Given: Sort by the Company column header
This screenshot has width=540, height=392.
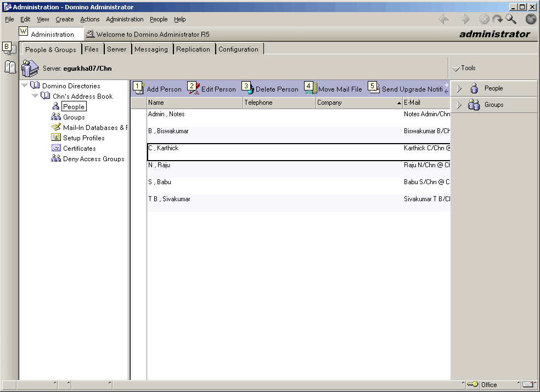Looking at the screenshot, I should coord(359,103).
